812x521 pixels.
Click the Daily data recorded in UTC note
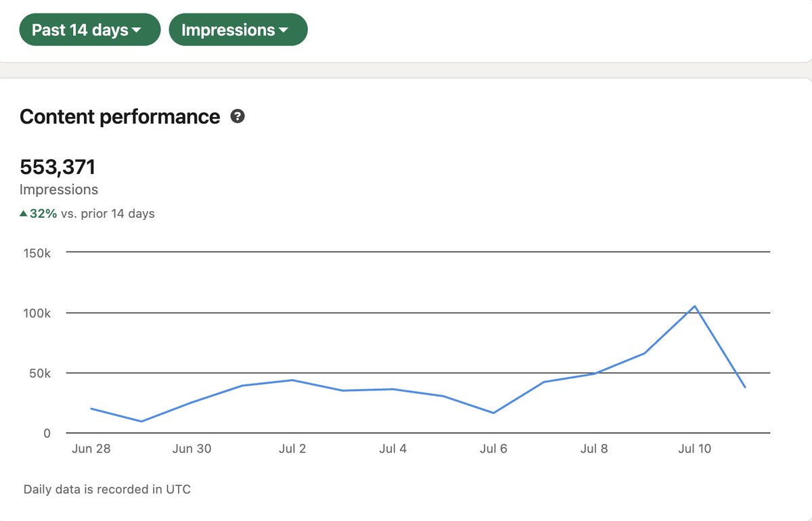tap(106, 489)
